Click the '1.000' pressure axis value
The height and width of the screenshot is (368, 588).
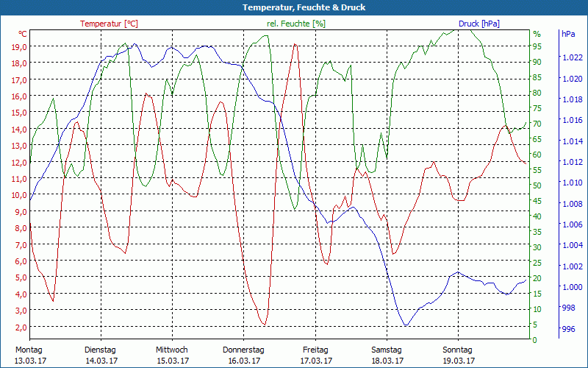point(573,287)
